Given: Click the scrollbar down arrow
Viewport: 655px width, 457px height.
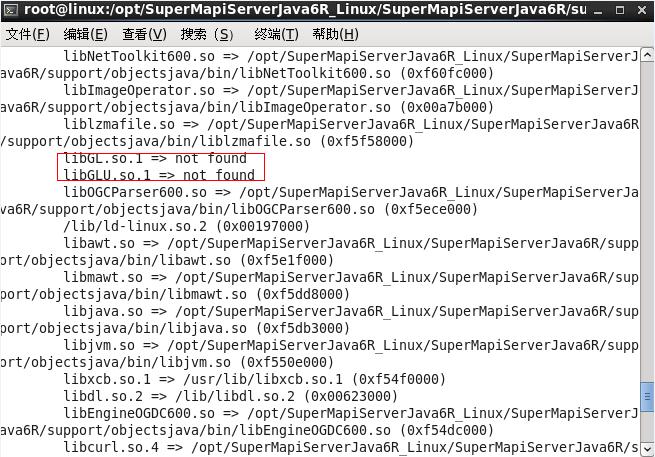Looking at the screenshot, I should (x=647, y=449).
